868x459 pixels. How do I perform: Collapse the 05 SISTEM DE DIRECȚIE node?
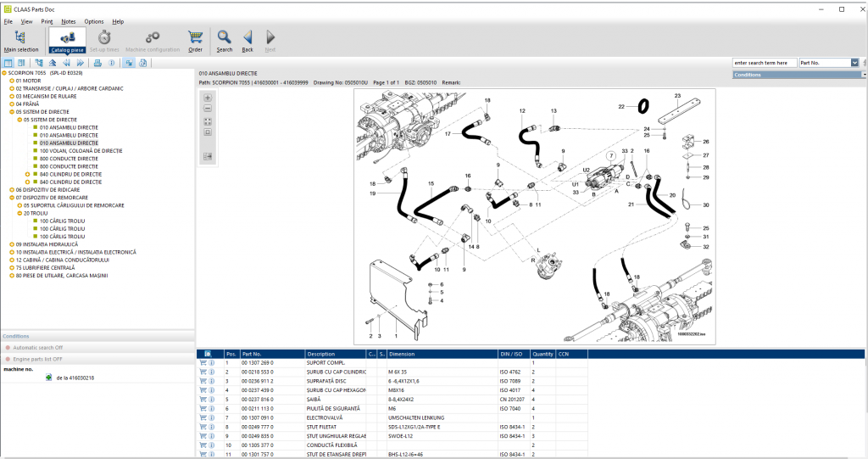(12, 111)
